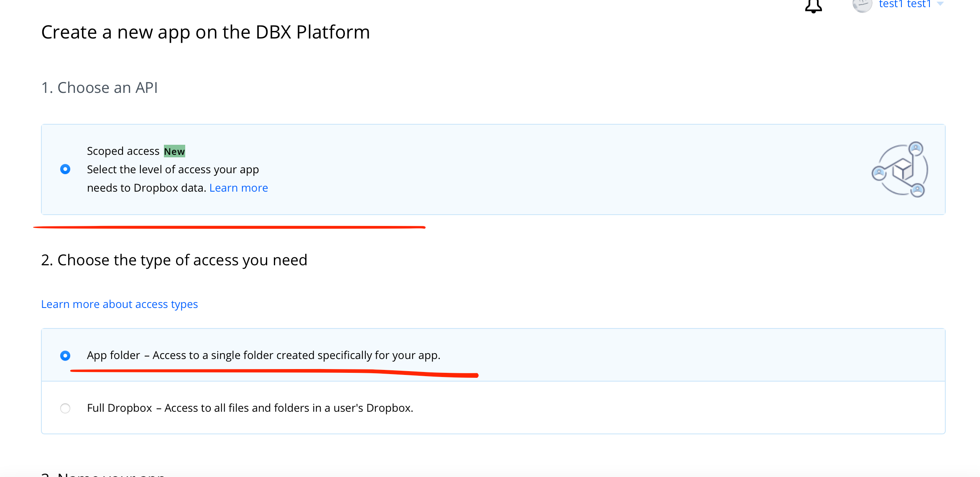Click the 'Scoped access' label text

(123, 151)
